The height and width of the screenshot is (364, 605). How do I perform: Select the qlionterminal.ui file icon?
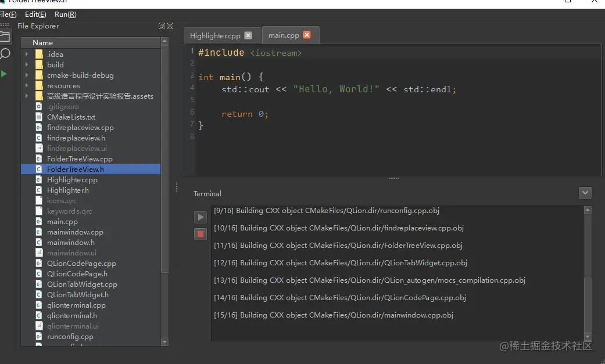pos(38,326)
